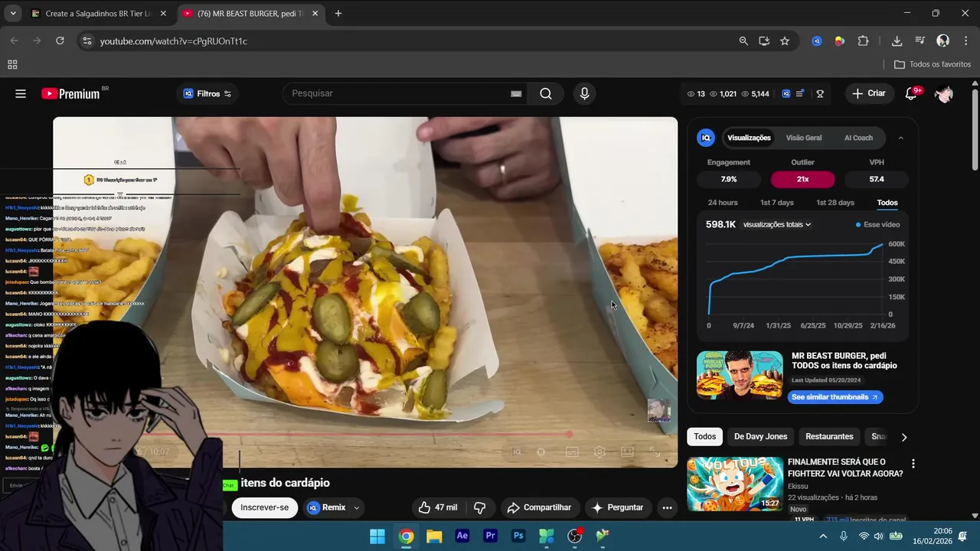Open vidIQ Filtros button
The image size is (980, 551).
tap(207, 93)
